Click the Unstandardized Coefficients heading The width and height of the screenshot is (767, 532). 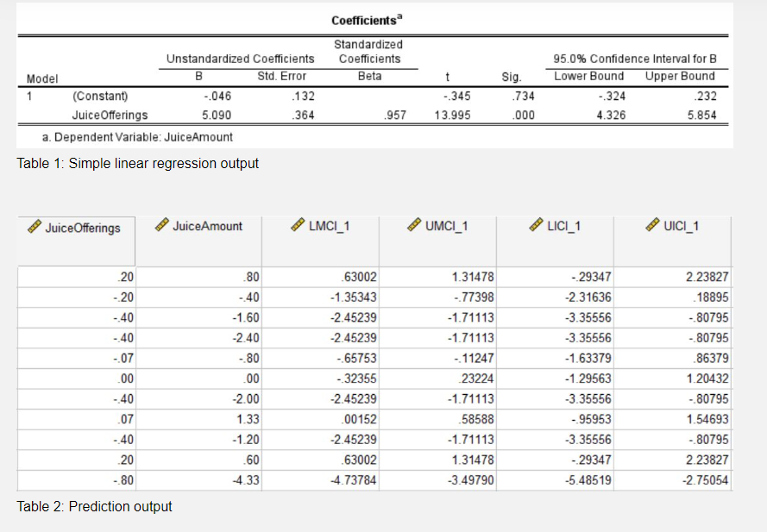[x=240, y=59]
